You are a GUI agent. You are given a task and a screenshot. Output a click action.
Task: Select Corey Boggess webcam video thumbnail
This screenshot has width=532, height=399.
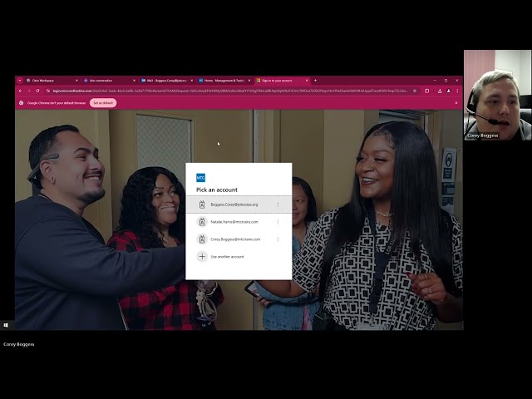497,95
